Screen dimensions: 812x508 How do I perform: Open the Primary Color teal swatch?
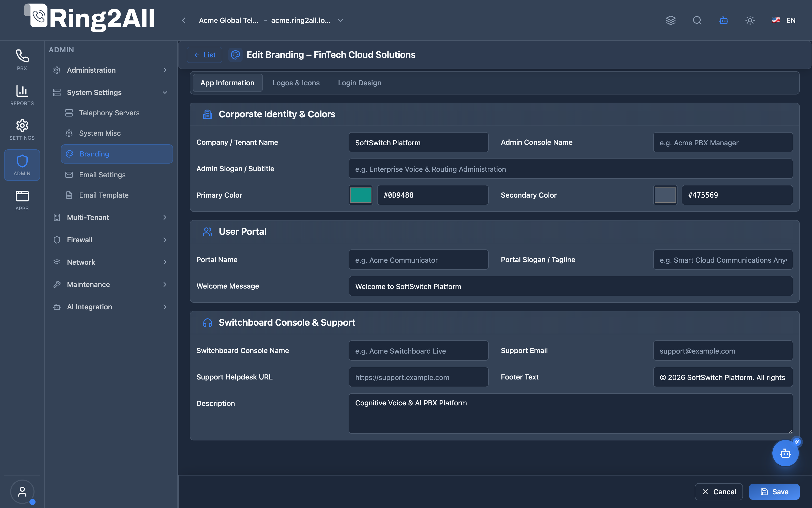[361, 195]
